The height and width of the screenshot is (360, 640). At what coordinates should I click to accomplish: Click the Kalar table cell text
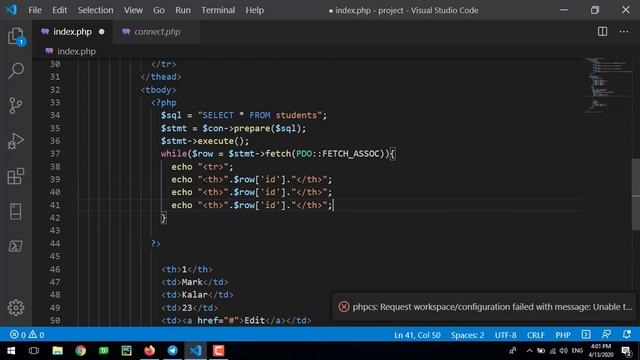point(195,294)
